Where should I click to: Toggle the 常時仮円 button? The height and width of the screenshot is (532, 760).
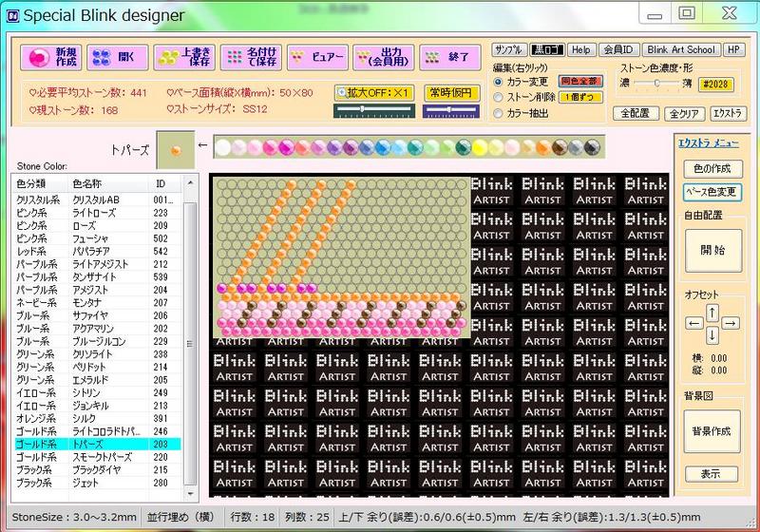[451, 92]
